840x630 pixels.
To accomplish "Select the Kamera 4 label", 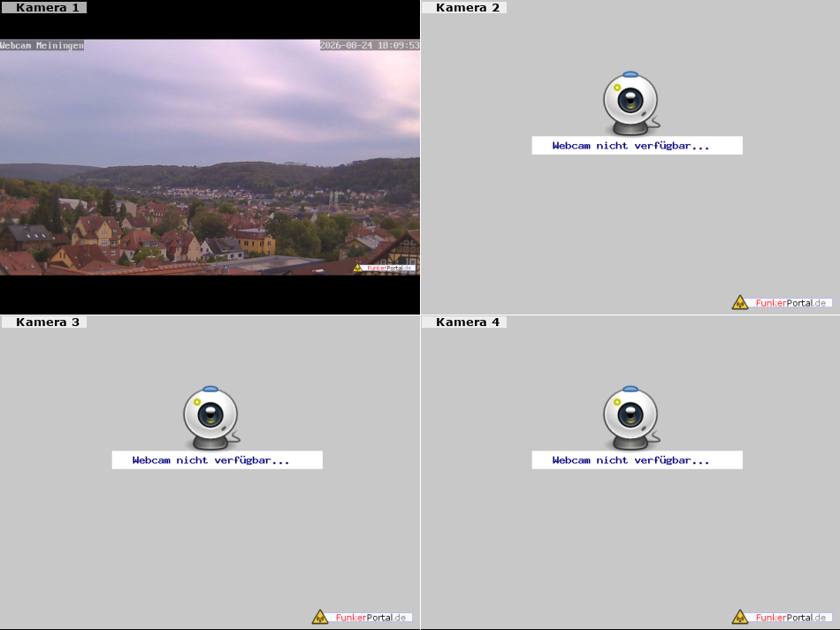I will pos(464,323).
